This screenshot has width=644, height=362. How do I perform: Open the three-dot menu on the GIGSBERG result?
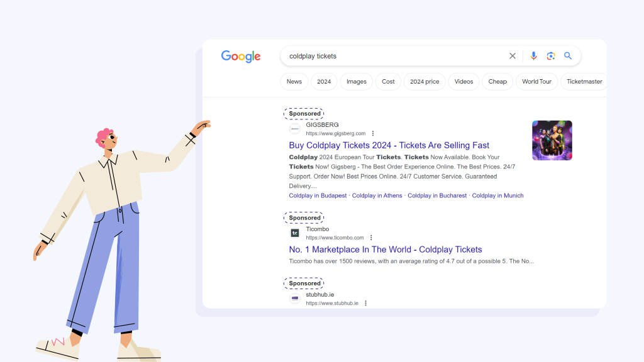373,133
